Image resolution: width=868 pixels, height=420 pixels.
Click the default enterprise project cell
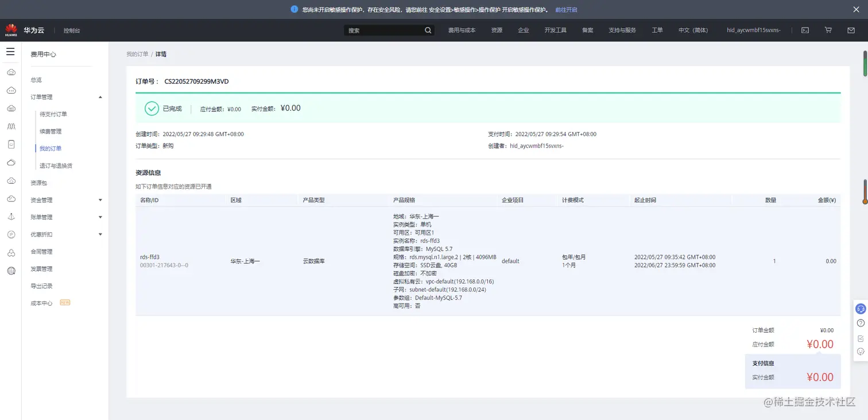pyautogui.click(x=510, y=261)
